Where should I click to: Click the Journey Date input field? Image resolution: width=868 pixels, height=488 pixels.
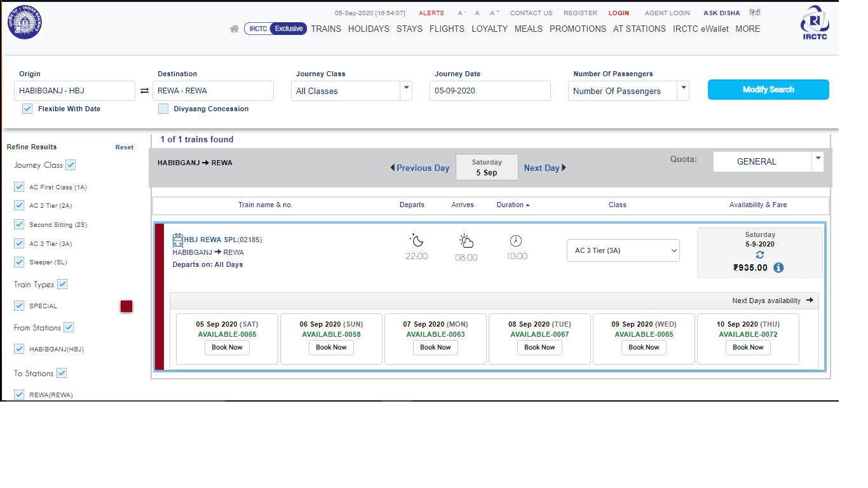click(490, 91)
